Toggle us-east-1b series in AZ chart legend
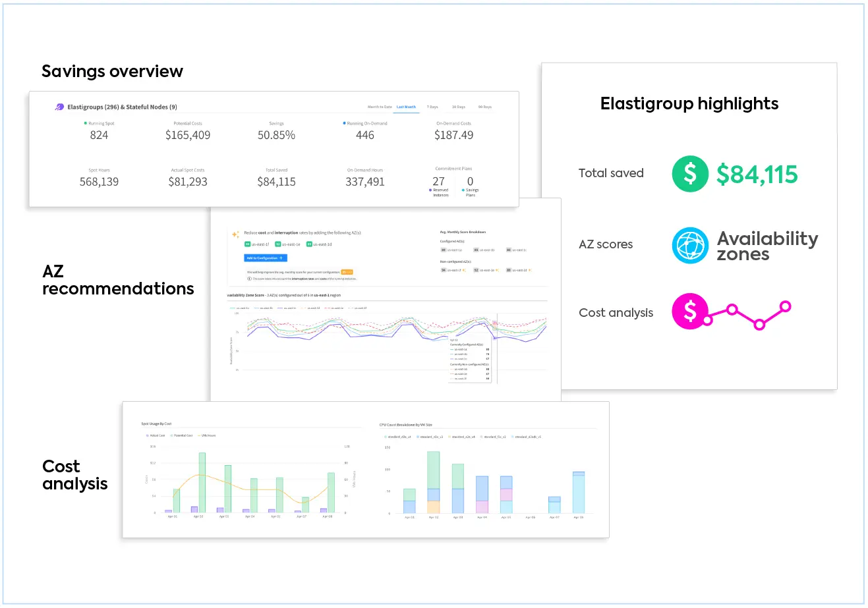The width and height of the screenshot is (868, 608). tap(262, 308)
